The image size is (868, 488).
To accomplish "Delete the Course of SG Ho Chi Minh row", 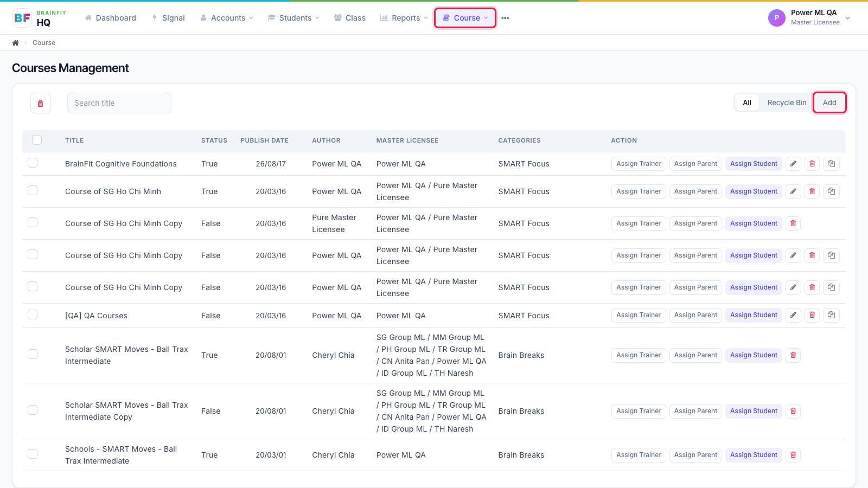I will pos(812,191).
